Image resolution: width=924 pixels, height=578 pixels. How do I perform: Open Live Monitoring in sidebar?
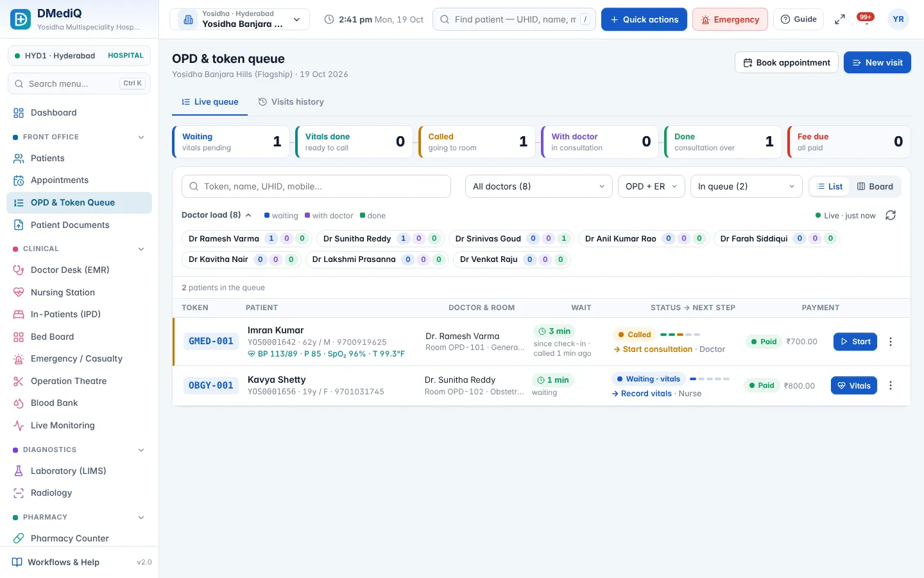[x=80, y=425]
